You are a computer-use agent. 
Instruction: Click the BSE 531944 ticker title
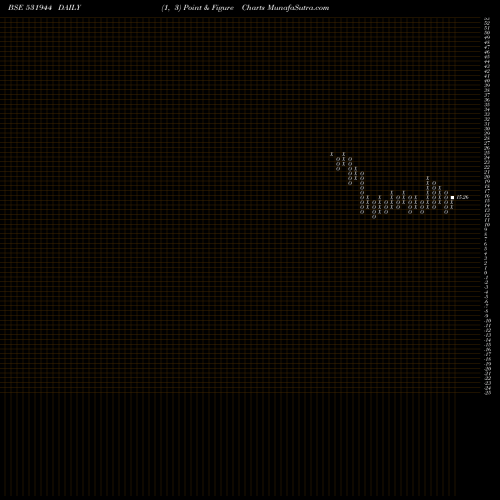pyautogui.click(x=30, y=8)
